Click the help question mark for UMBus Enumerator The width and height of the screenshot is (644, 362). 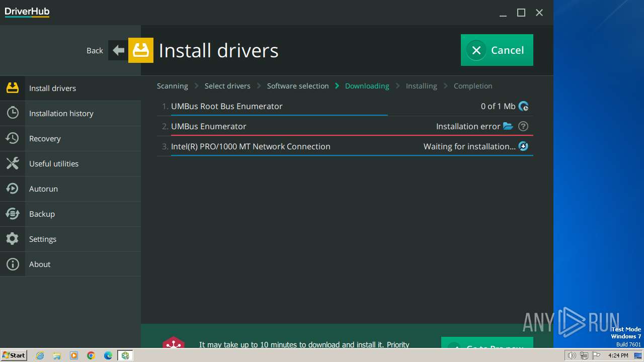point(523,126)
